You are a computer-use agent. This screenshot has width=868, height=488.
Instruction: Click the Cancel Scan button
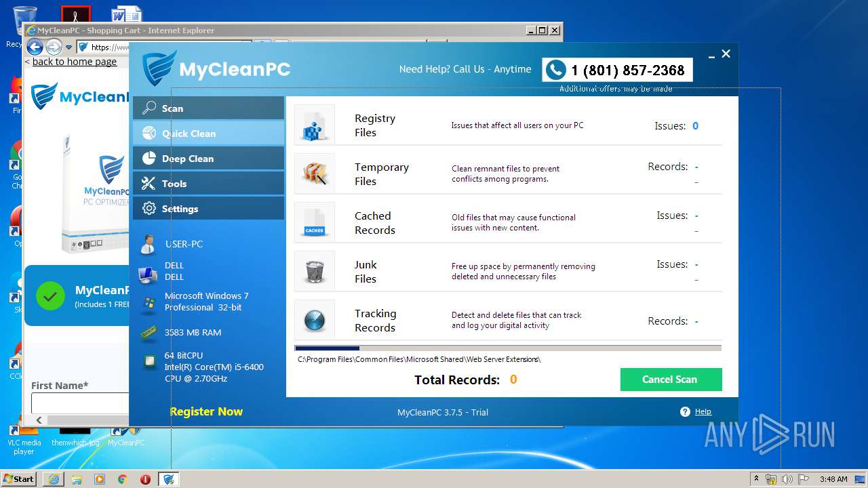[671, 380]
